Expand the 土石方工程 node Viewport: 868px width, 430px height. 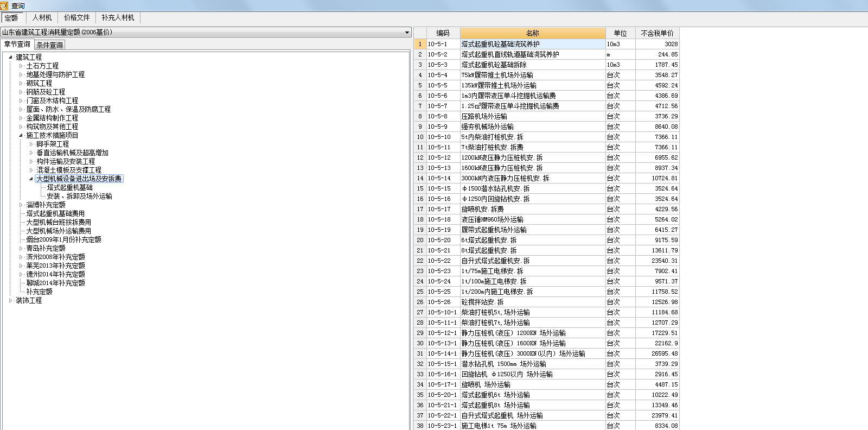click(21, 66)
